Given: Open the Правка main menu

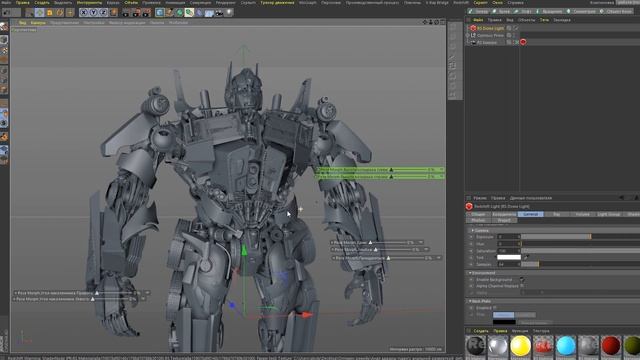Looking at the screenshot, I should coord(22,2).
